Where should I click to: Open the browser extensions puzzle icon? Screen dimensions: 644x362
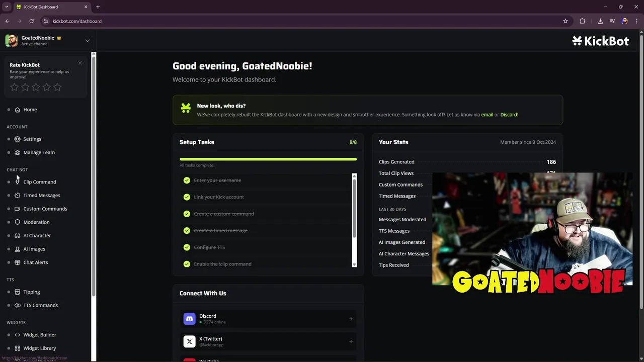(583, 21)
